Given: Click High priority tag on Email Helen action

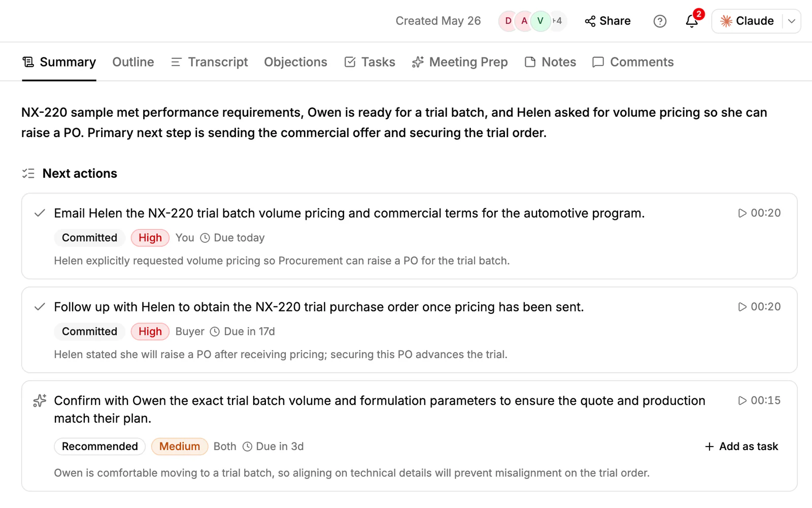Looking at the screenshot, I should (150, 238).
